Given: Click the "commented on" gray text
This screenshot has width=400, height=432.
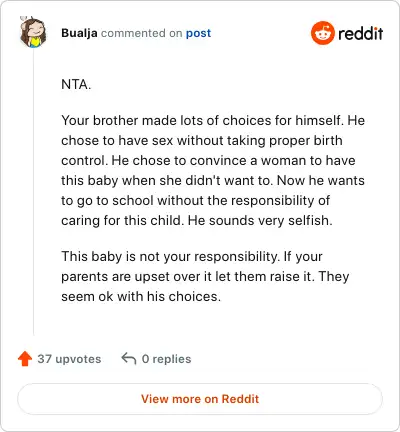Looking at the screenshot, I should pyautogui.click(x=142, y=33).
